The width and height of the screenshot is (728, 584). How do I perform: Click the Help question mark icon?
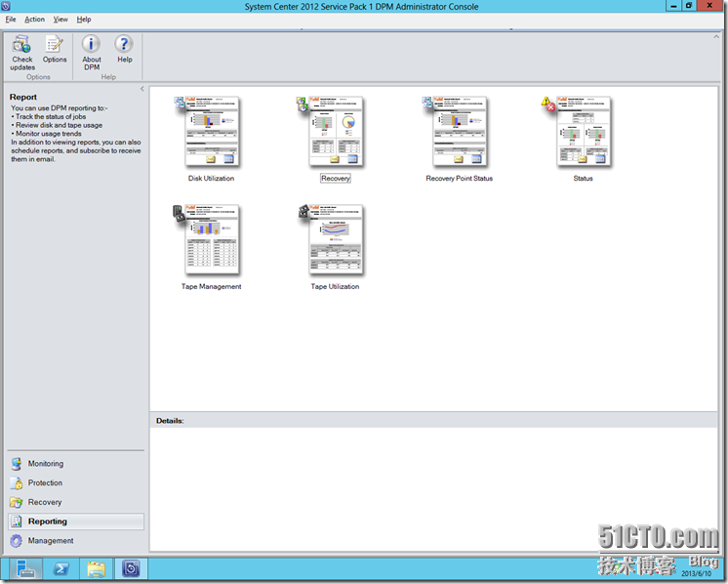(124, 44)
